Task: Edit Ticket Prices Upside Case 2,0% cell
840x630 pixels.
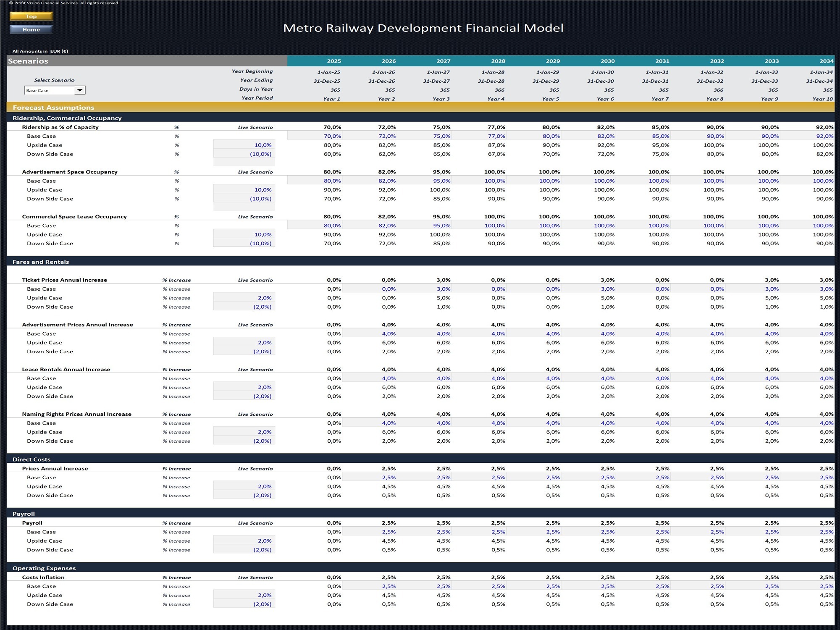Action: point(244,298)
